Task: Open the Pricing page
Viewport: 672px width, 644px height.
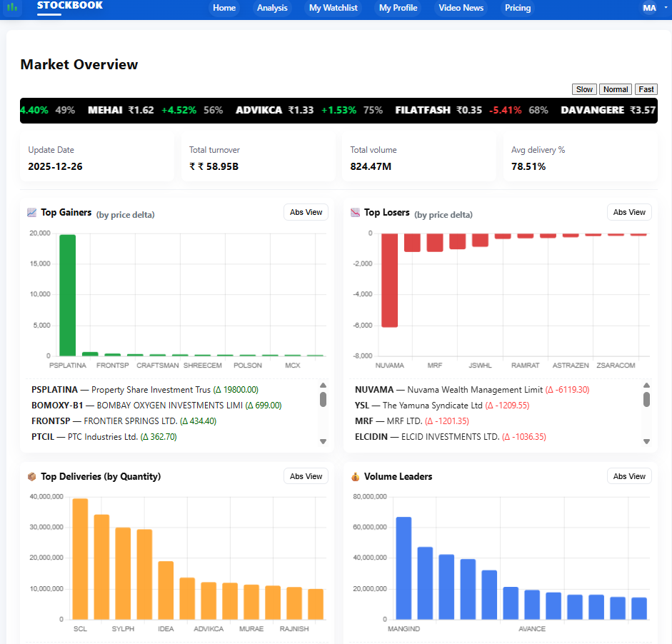Action: coord(517,8)
